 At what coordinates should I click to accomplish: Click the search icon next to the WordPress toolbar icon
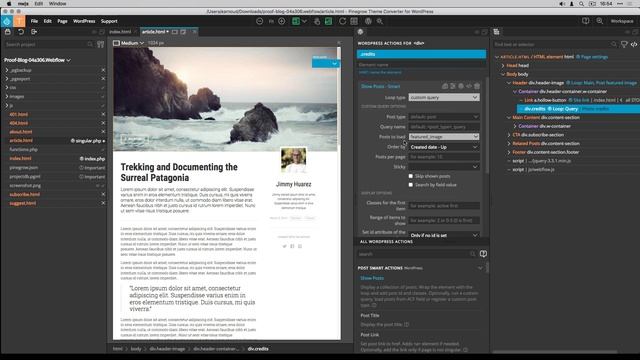coord(380,21)
